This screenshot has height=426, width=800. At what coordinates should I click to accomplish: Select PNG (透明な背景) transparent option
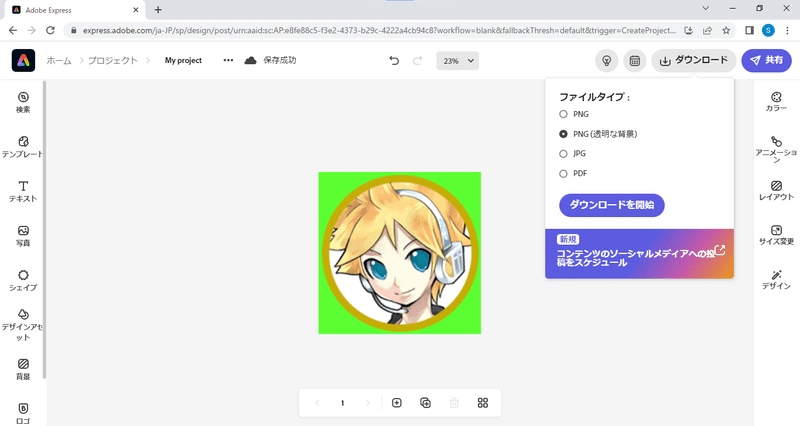point(563,134)
